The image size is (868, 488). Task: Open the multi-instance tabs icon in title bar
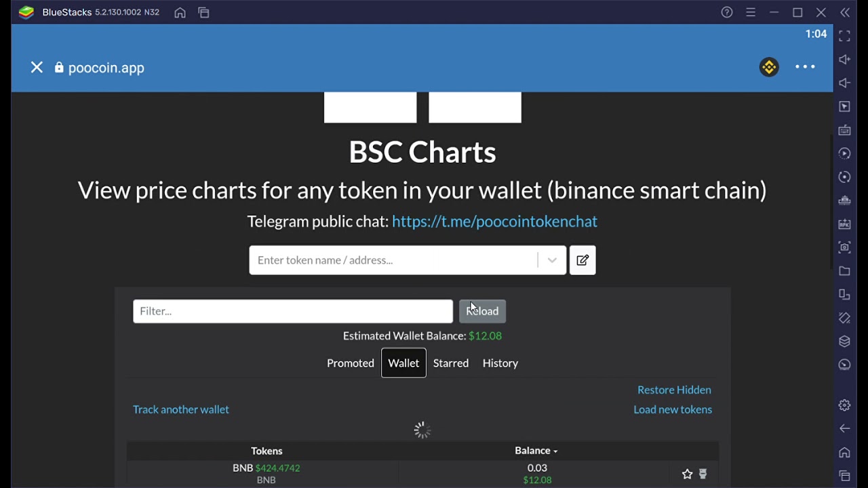[203, 12]
